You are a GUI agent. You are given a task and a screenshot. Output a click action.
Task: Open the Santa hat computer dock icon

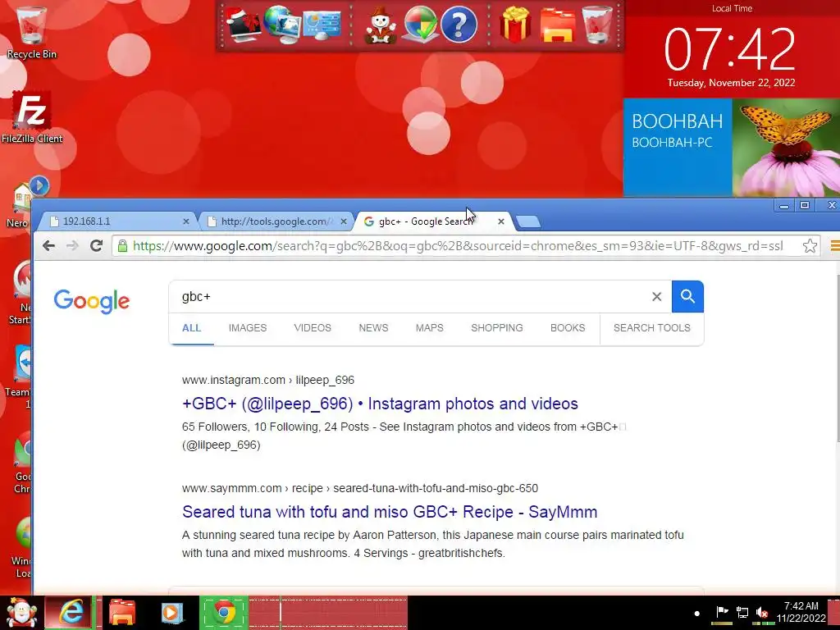(244, 25)
